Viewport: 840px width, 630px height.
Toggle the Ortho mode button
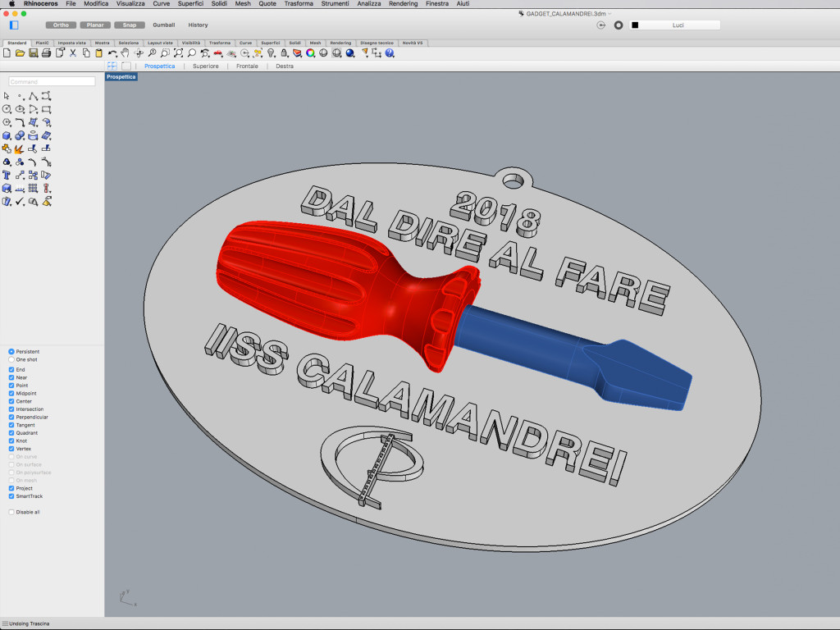coord(61,25)
